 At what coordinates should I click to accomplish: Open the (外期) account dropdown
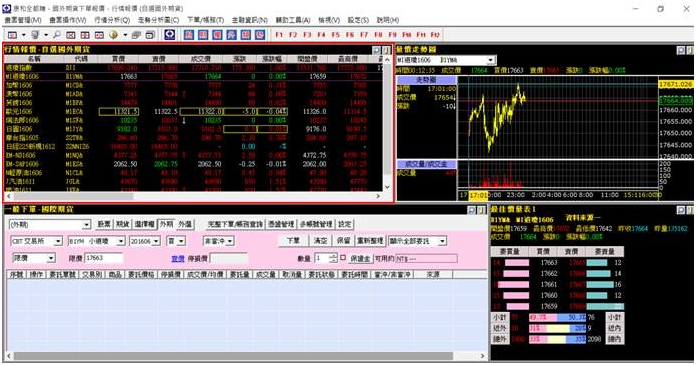pos(50,225)
